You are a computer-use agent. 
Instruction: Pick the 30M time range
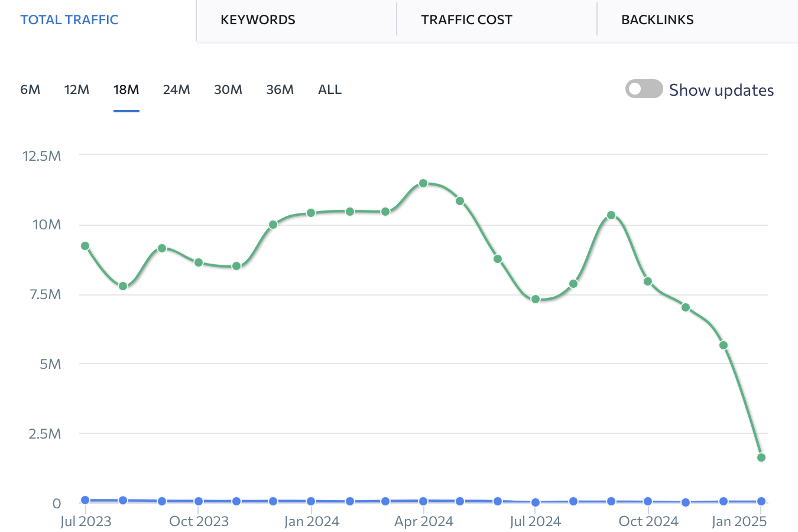tap(228, 90)
